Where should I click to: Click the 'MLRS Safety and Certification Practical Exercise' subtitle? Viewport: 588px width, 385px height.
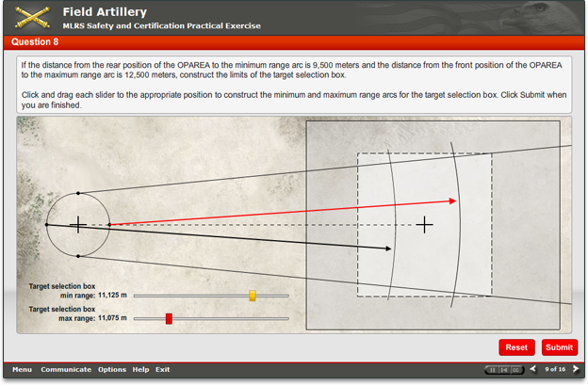(x=162, y=25)
